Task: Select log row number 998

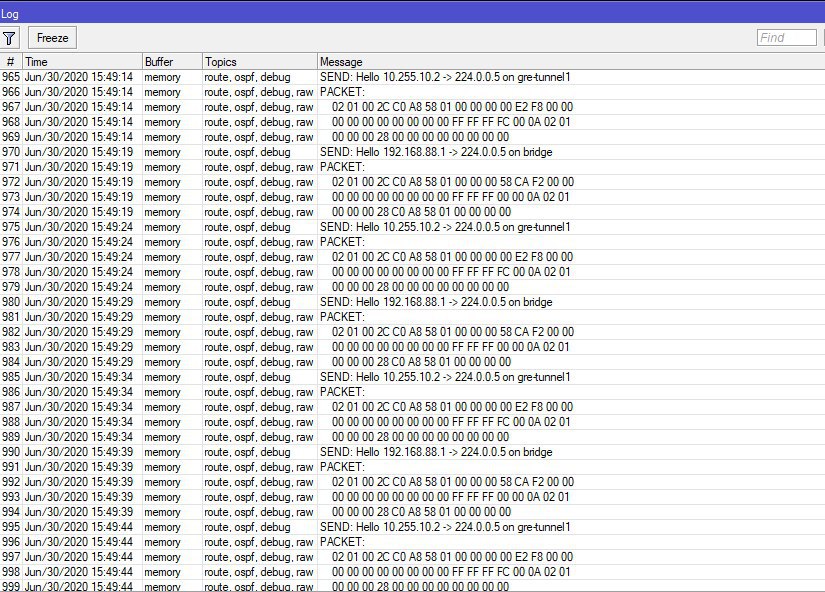Action: (x=11, y=572)
